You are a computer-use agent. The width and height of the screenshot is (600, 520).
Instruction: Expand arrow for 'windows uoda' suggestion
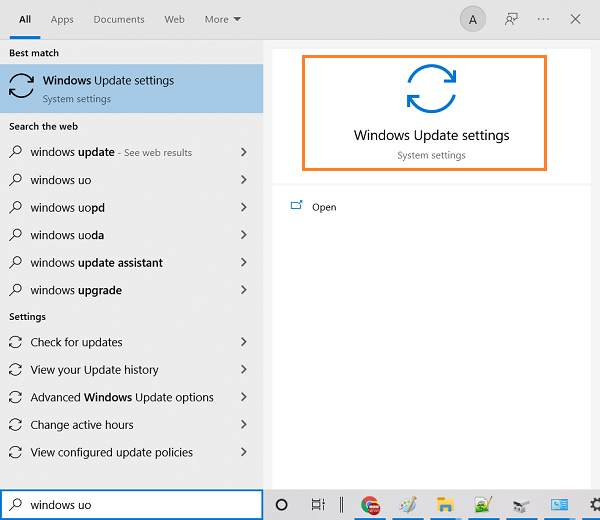click(x=244, y=235)
